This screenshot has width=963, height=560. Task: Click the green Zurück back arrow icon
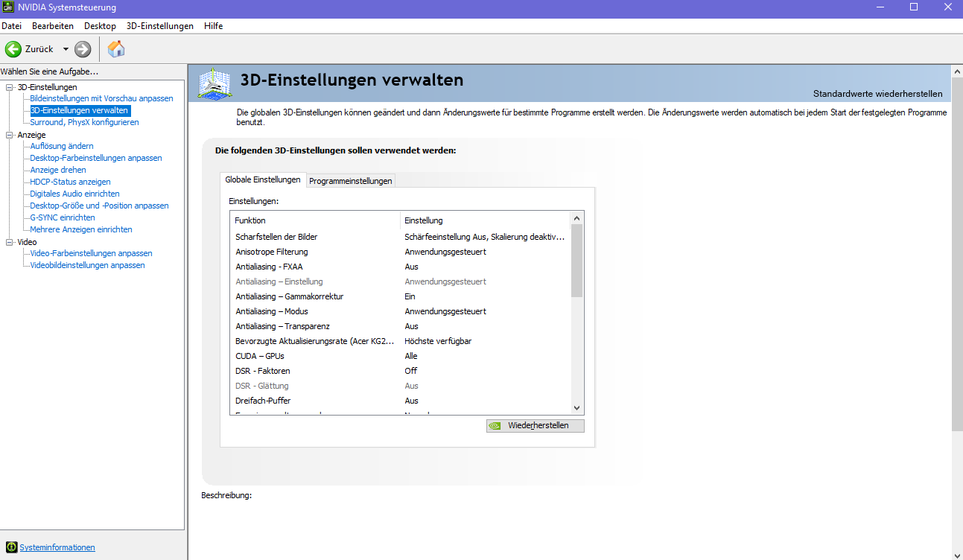(x=13, y=49)
